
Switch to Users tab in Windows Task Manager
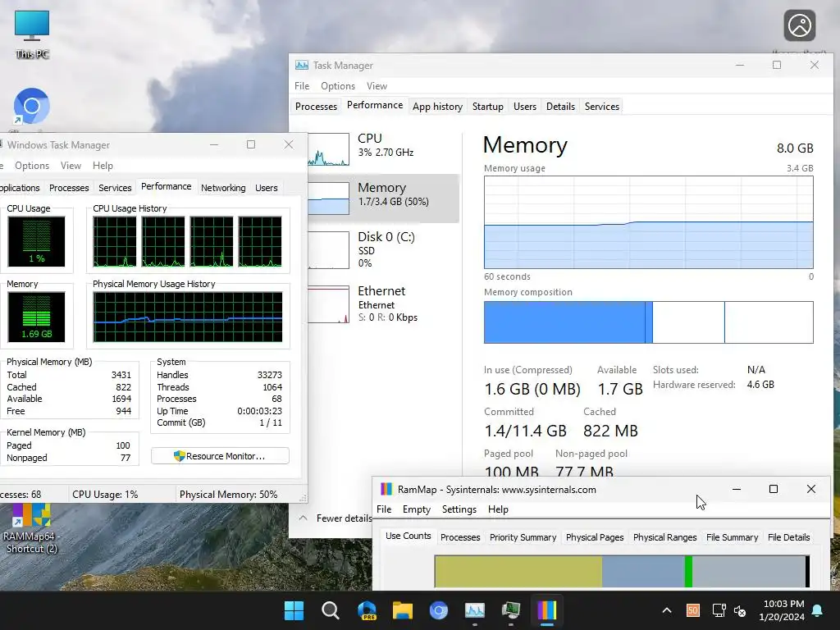267,188
